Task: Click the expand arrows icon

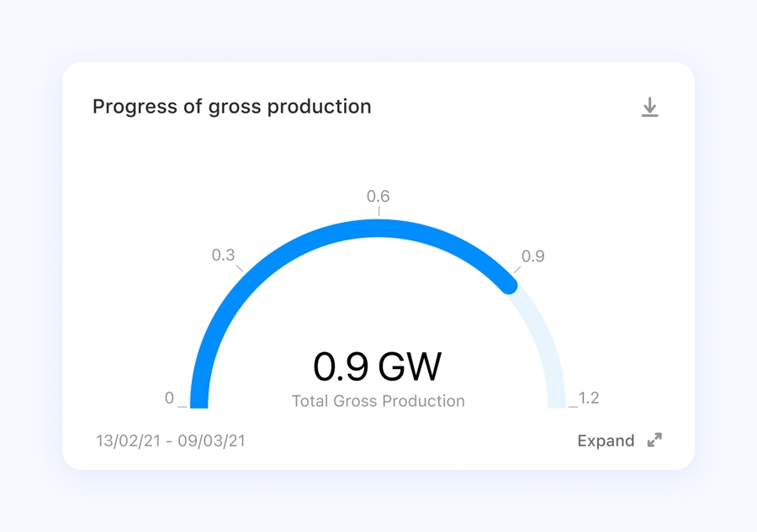Action: 654,440
